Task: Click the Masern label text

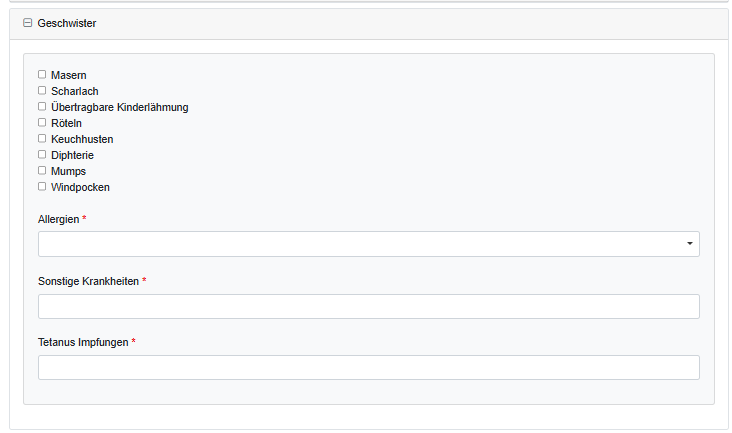Action: (x=68, y=75)
